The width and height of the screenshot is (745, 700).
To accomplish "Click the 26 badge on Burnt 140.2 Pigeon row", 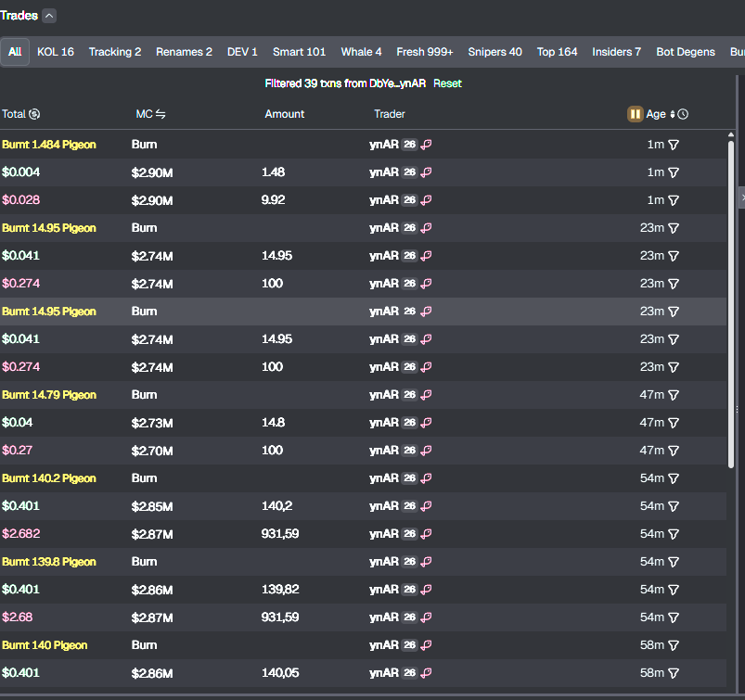I will (x=409, y=478).
